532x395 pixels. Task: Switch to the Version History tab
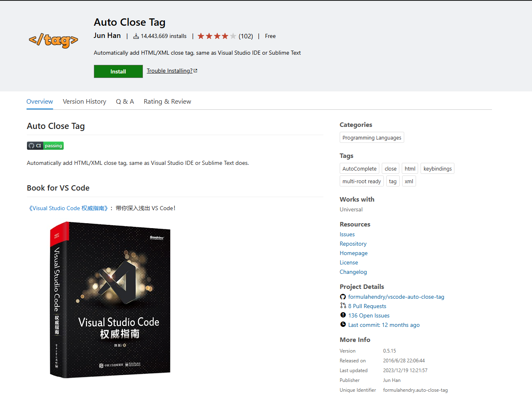[85, 102]
